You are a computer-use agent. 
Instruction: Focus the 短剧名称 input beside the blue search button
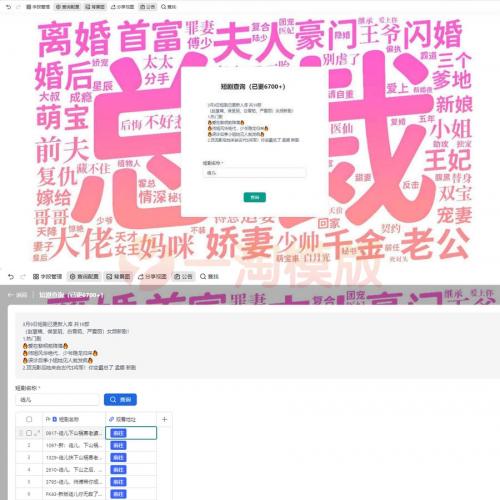(x=57, y=399)
